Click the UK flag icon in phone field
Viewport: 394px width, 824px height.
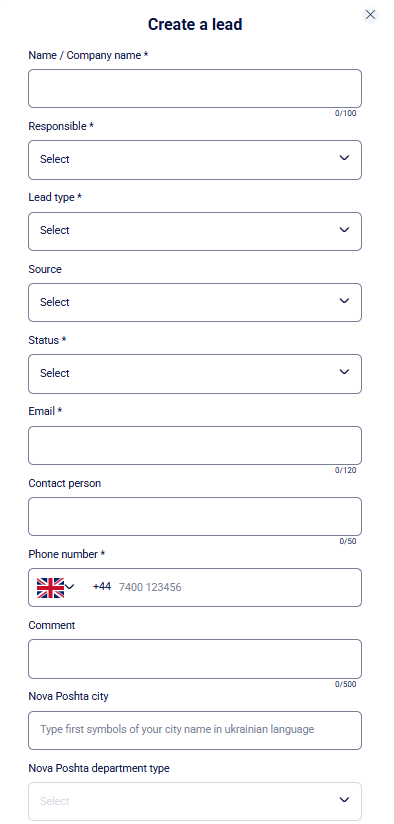point(50,588)
